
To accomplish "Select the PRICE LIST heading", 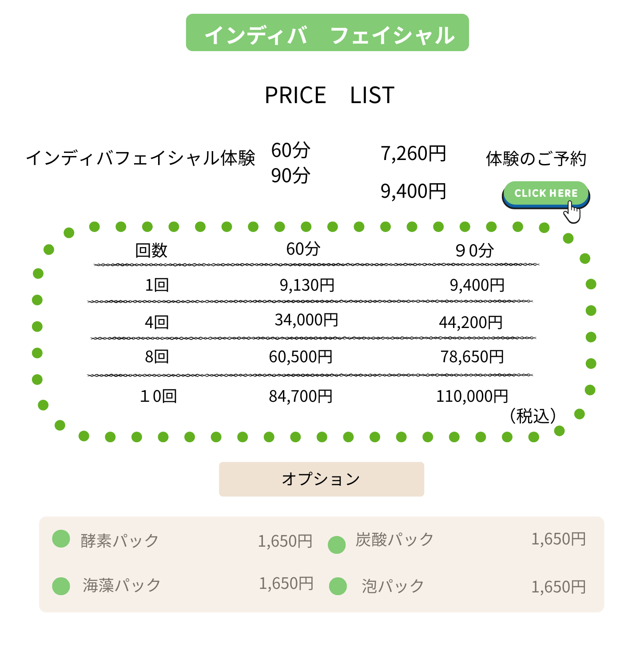I will point(330,95).
